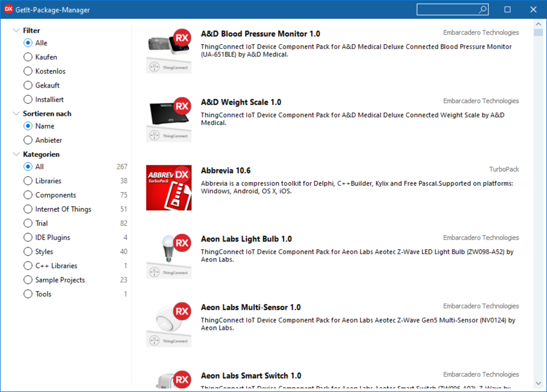Open Aeon Labs Multi-Sensor 1.0 title

click(x=251, y=307)
